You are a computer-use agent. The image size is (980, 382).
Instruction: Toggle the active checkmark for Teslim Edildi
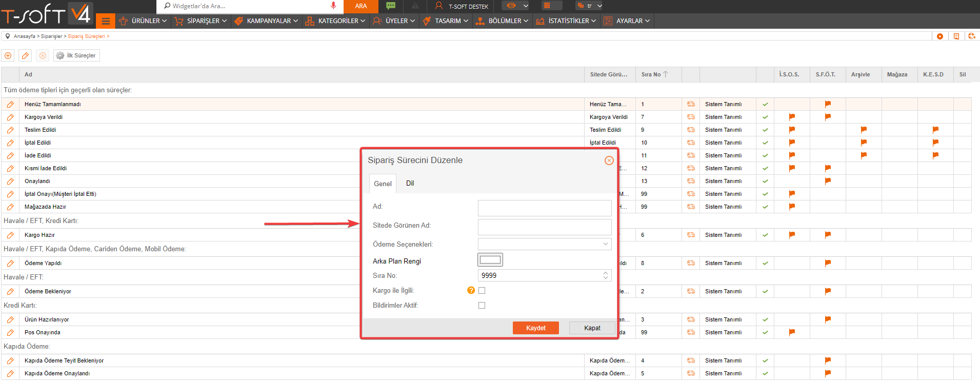point(765,130)
